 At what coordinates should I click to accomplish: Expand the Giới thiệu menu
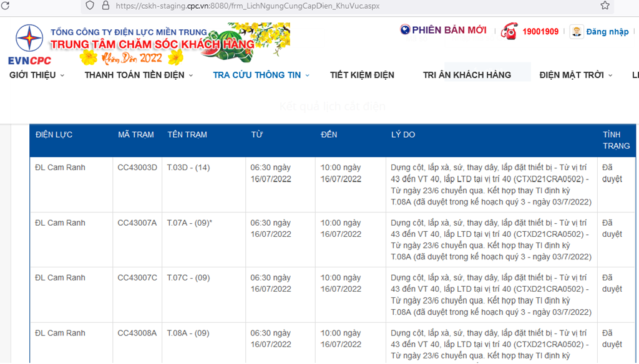pyautogui.click(x=37, y=75)
